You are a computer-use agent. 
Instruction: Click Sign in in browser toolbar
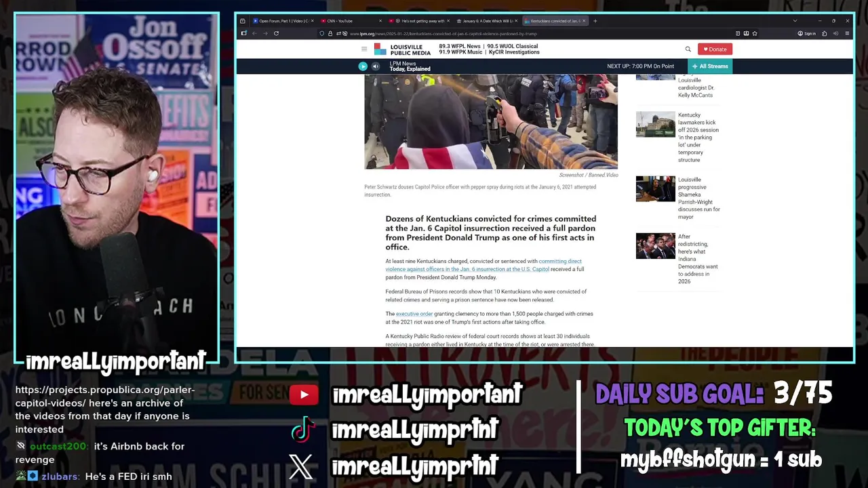(x=807, y=33)
